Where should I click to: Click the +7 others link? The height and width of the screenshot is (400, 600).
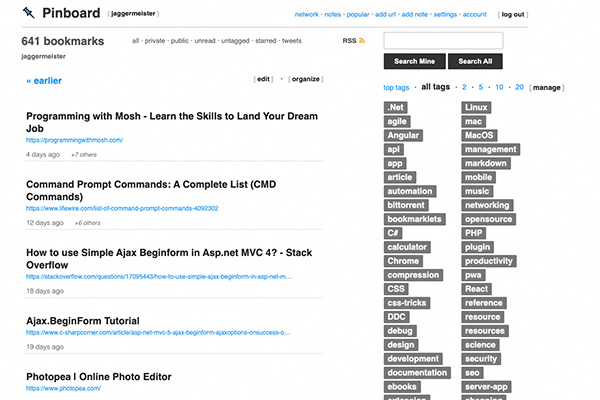tap(84, 155)
